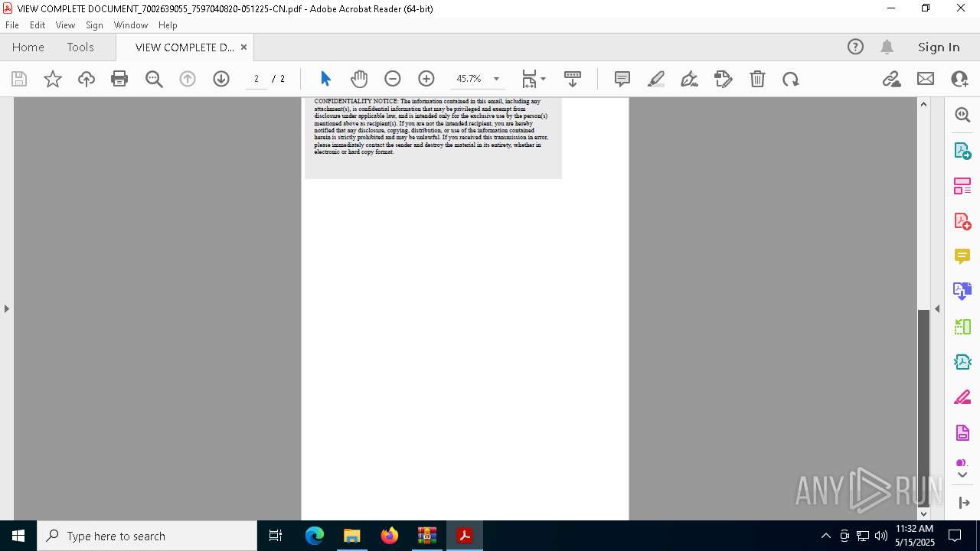Open File Explorer from the taskbar
Image resolution: width=980 pixels, height=551 pixels.
pyautogui.click(x=352, y=536)
